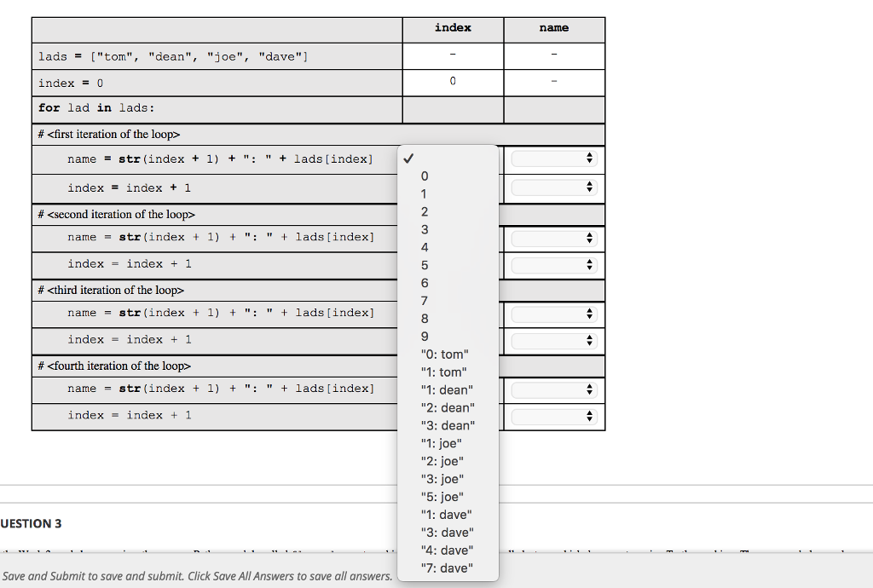Open name dropdown for fourth iteration index increment
The width and height of the screenshot is (873, 588).
[x=554, y=417]
